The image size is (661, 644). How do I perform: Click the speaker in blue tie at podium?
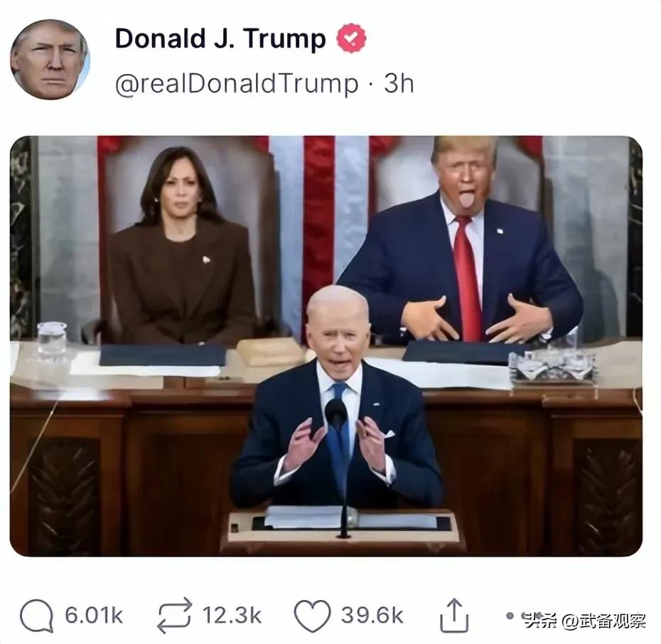(x=337, y=398)
